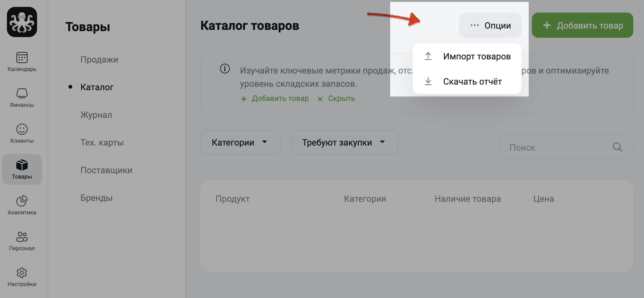Viewport: 644px width, 298px height.
Task: Open Поставщики in the submenu
Action: point(106,170)
